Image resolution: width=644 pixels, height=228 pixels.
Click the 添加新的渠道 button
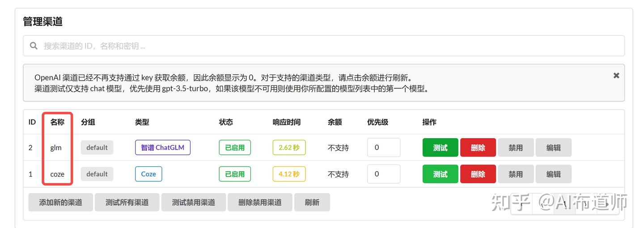pos(61,202)
